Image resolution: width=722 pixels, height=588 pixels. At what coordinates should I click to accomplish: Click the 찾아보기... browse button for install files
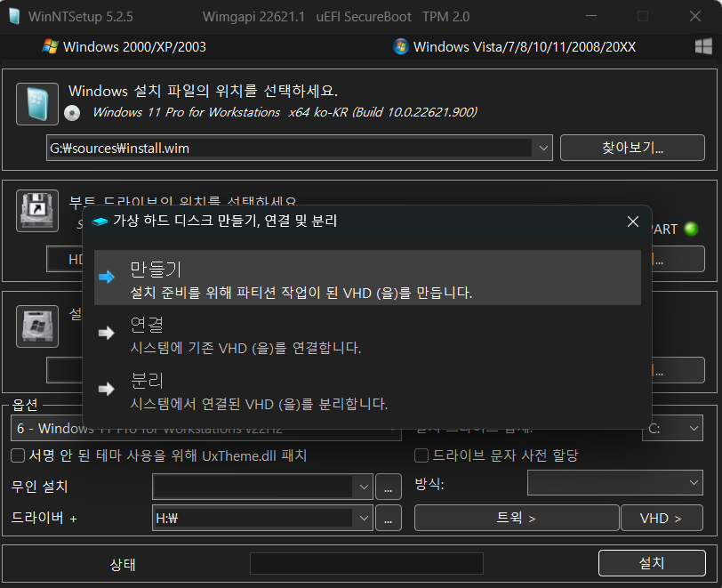tap(632, 148)
